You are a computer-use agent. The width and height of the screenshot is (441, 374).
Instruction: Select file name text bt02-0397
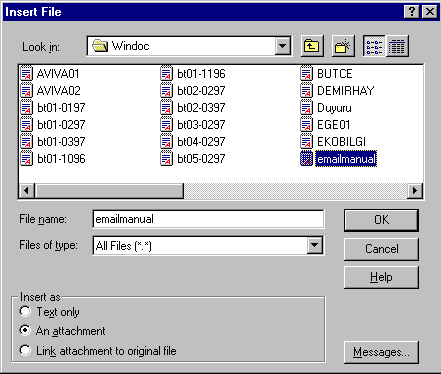tap(201, 108)
